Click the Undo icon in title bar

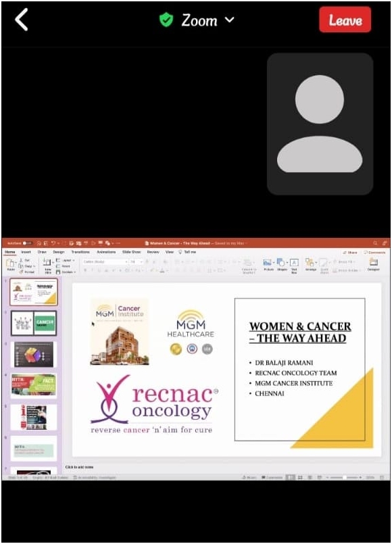pyautogui.click(x=53, y=243)
